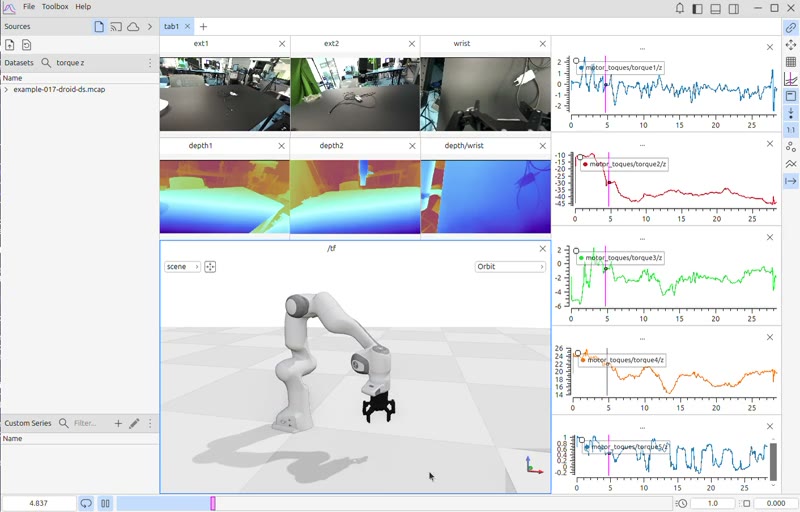Toggle the loop playback button

tap(86, 503)
